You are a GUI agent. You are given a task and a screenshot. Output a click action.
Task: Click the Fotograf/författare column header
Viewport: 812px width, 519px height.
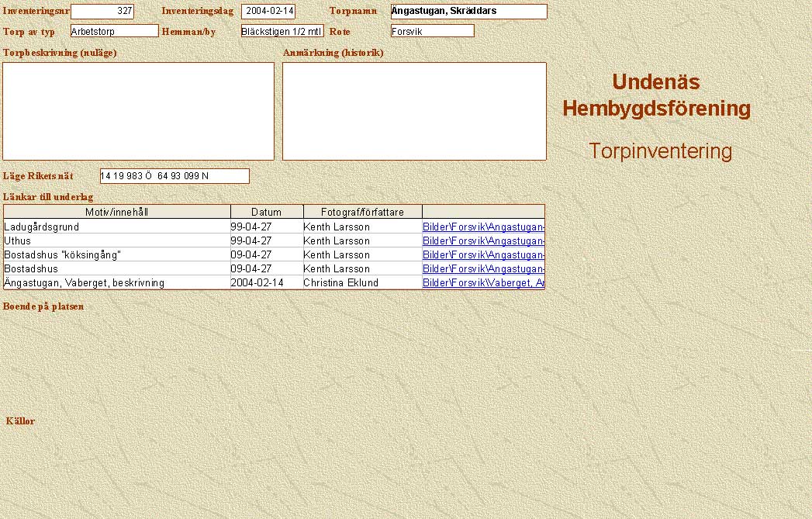coord(362,212)
